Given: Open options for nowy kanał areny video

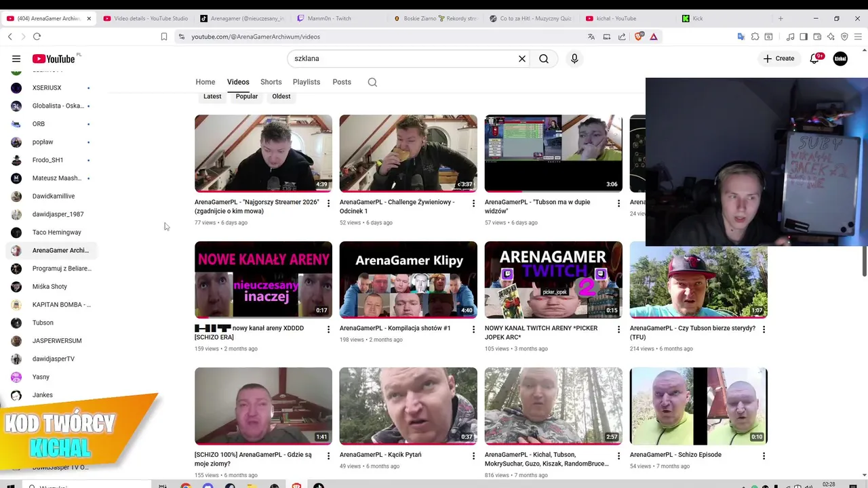Looking at the screenshot, I should coord(329,329).
